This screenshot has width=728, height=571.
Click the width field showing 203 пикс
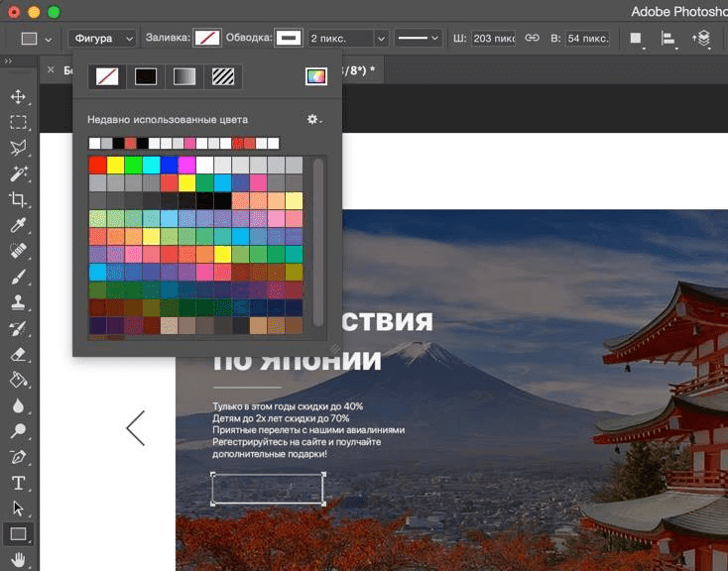(x=494, y=38)
